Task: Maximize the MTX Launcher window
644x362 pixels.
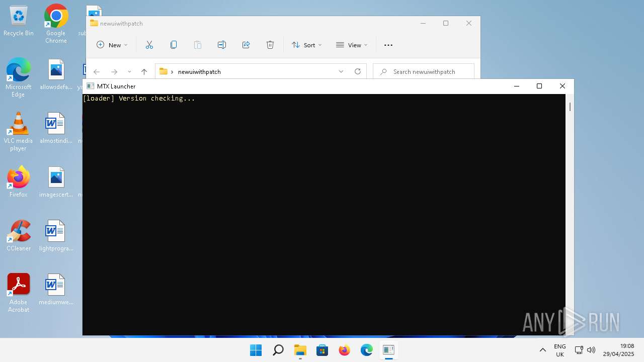Action: click(x=539, y=86)
